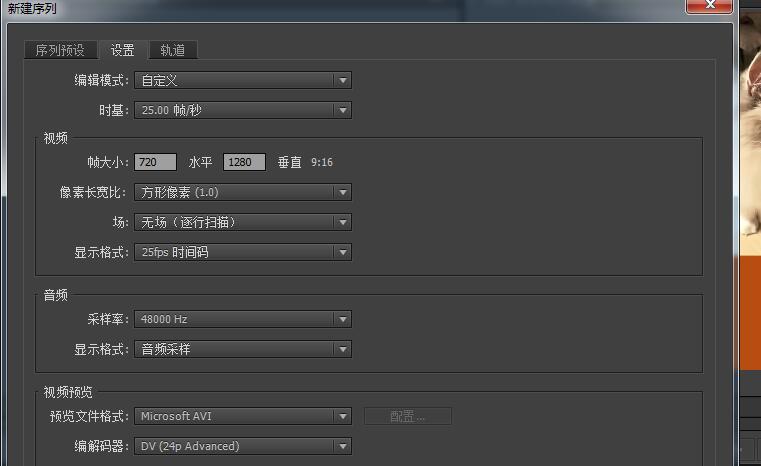The image size is (761, 466).
Task: Open the 像素长宽比 dropdown showing 方形像素 (1.0)
Action: pyautogui.click(x=243, y=192)
